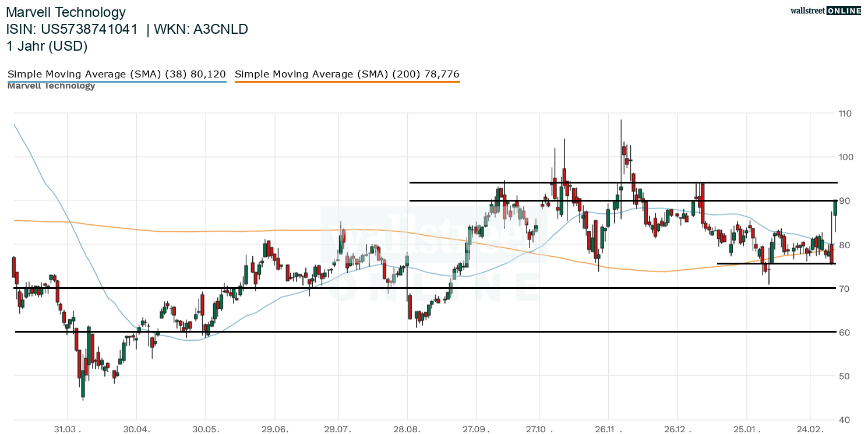
Task: Click the last green candlestick reaching 90
Action: click(835, 208)
